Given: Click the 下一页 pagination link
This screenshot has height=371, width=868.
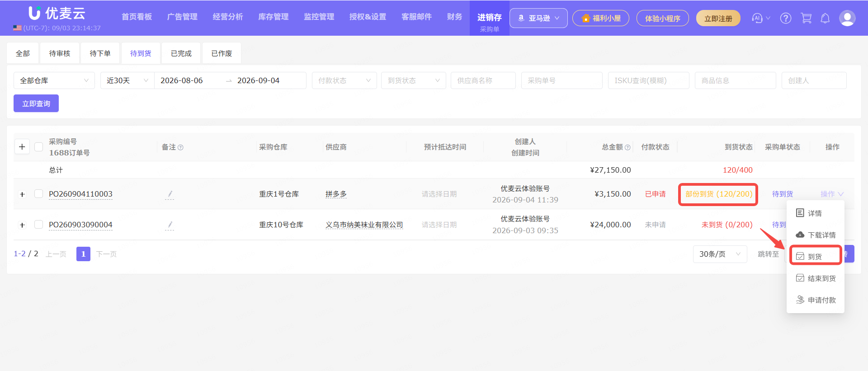Looking at the screenshot, I should [x=106, y=254].
